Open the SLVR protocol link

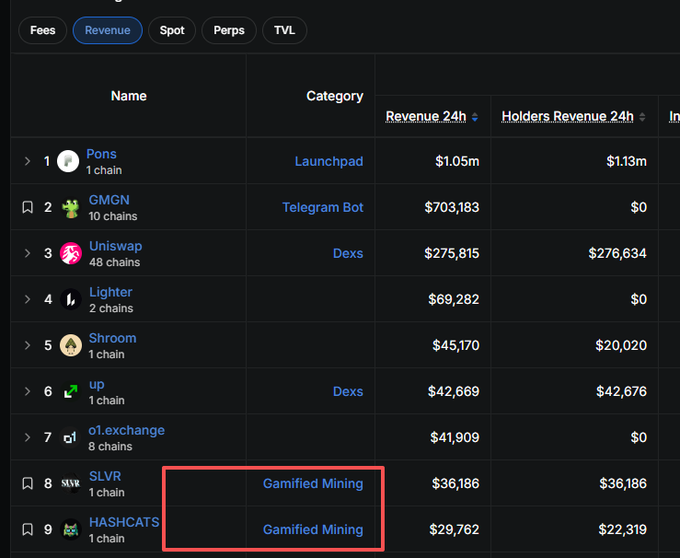pyautogui.click(x=105, y=476)
